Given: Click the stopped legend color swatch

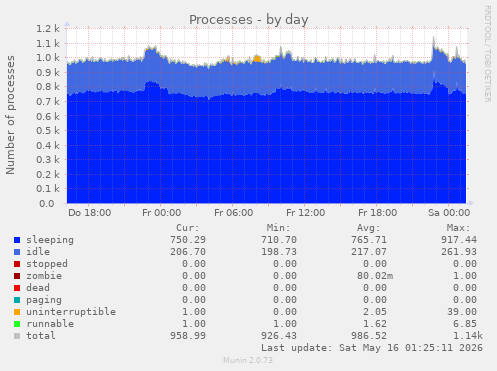Looking at the screenshot, I should [x=17, y=264].
